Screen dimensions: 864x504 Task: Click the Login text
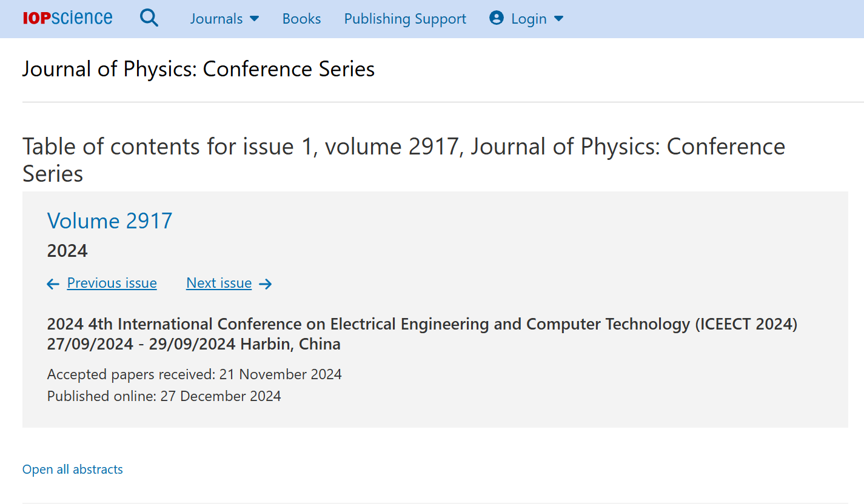click(529, 19)
